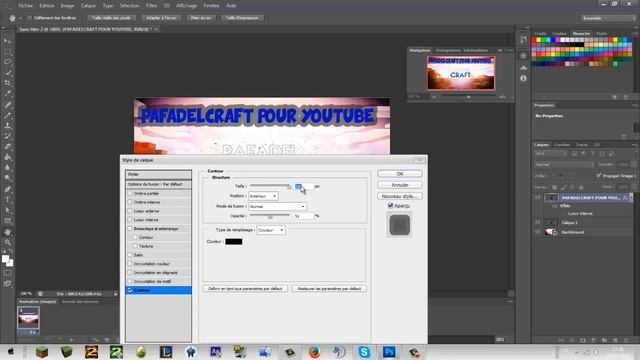Click the new swatch icon in Nuancier panel

(615, 97)
